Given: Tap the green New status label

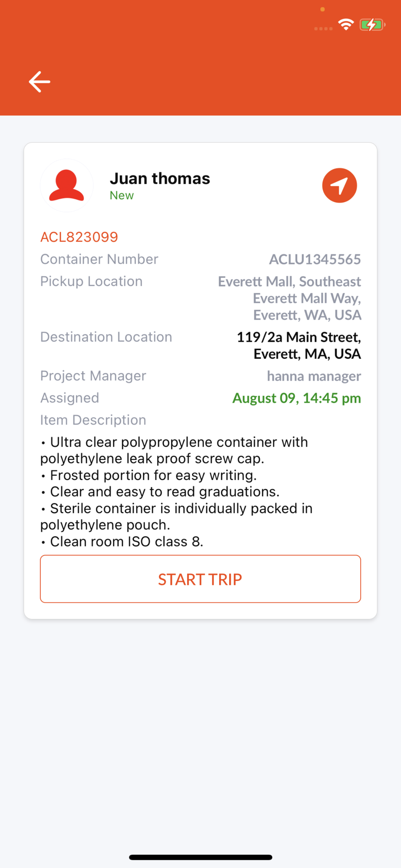Looking at the screenshot, I should tap(122, 195).
